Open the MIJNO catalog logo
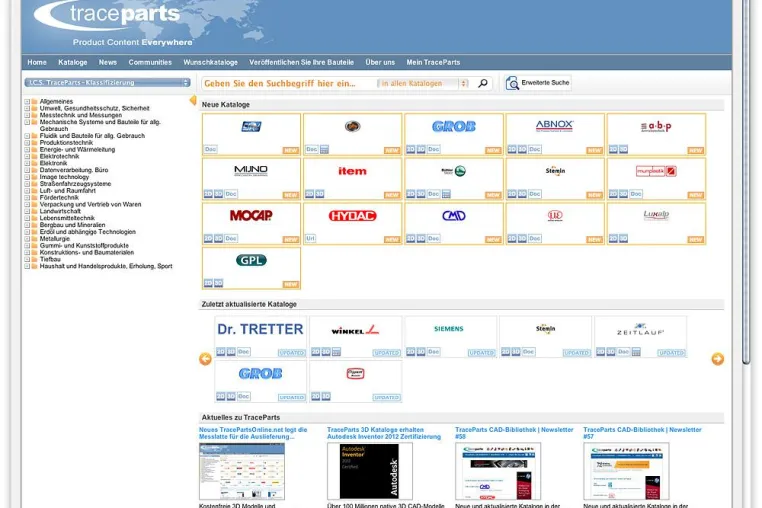The height and width of the screenshot is (508, 762). click(x=251, y=170)
